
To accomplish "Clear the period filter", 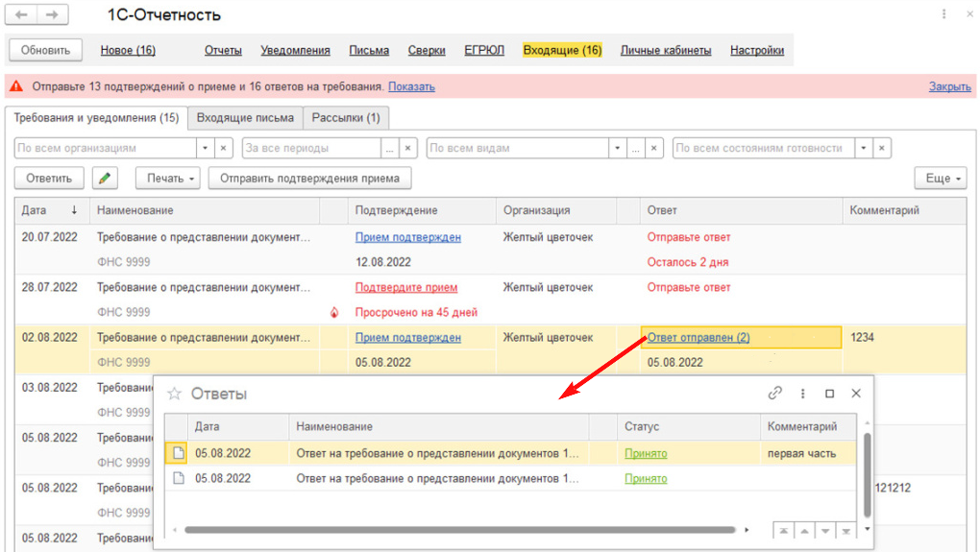I will tap(407, 148).
